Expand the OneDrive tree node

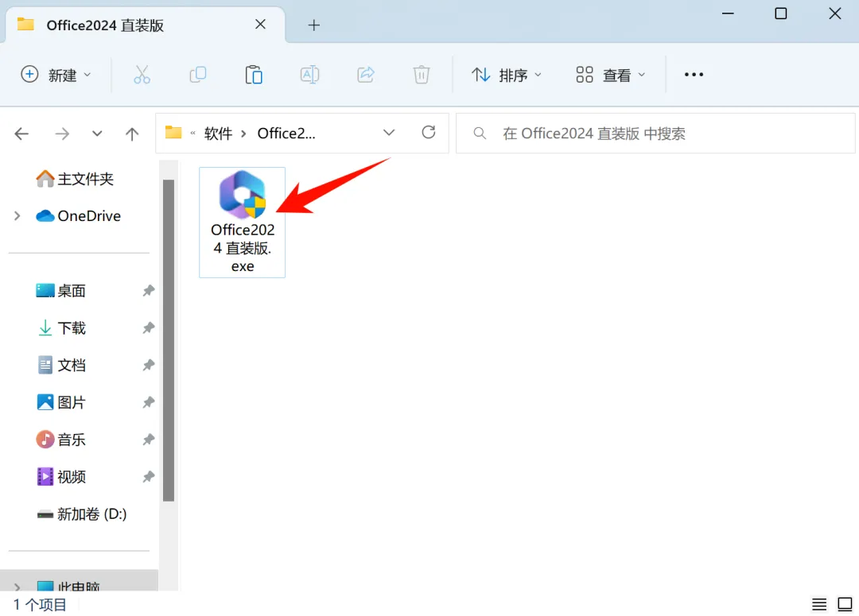click(17, 215)
